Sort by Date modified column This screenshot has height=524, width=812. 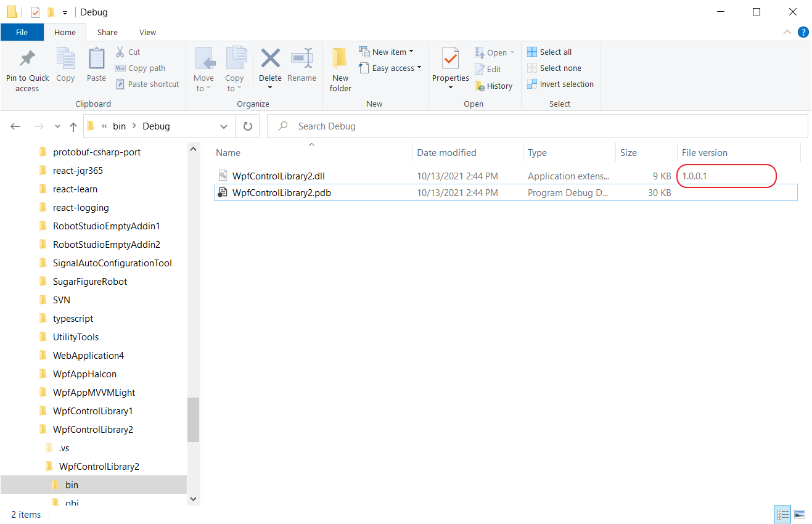pyautogui.click(x=467, y=152)
